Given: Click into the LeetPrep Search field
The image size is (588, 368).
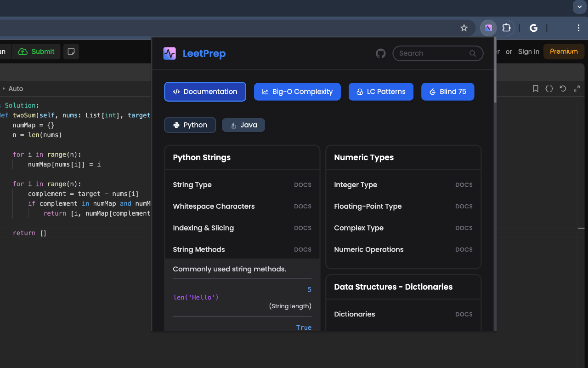Looking at the screenshot, I should point(432,53).
